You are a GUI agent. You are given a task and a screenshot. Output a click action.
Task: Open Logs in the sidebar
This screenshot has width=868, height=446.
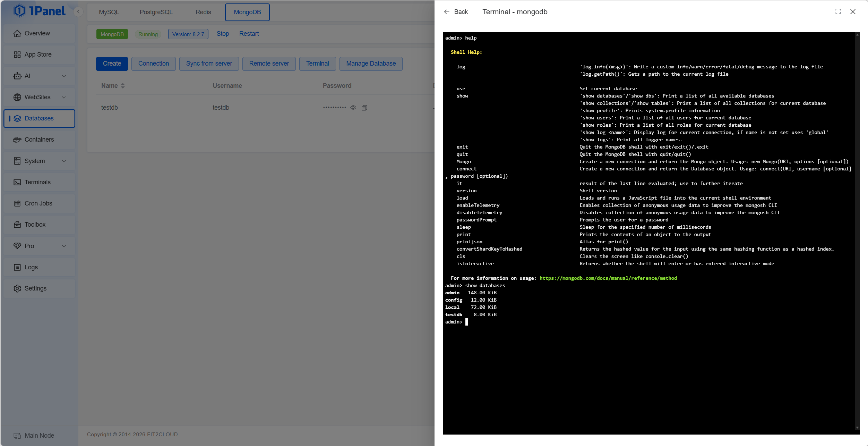click(x=40, y=267)
